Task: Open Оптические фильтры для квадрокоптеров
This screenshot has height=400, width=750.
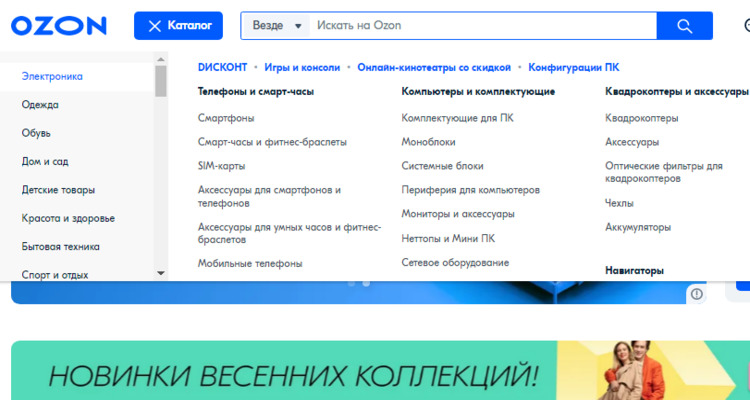Action: tap(664, 172)
